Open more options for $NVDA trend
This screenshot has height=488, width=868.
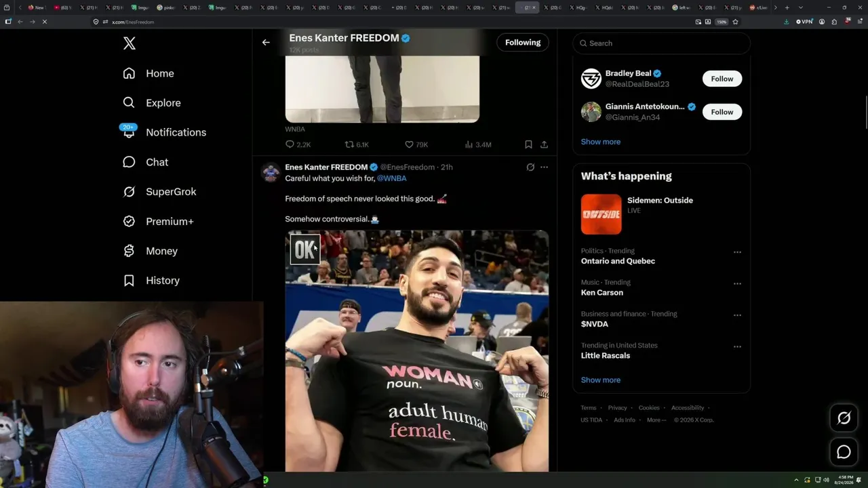tap(737, 315)
